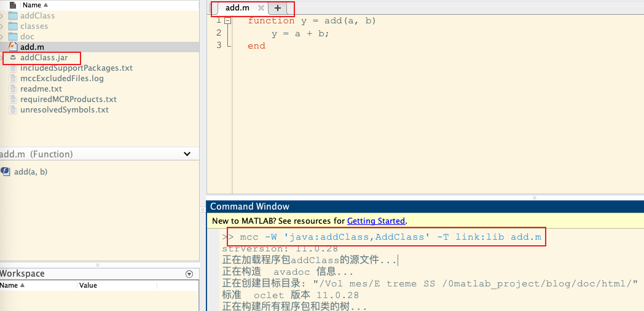Select readme.txt file
Screen dimensions: 644x311
(41, 89)
